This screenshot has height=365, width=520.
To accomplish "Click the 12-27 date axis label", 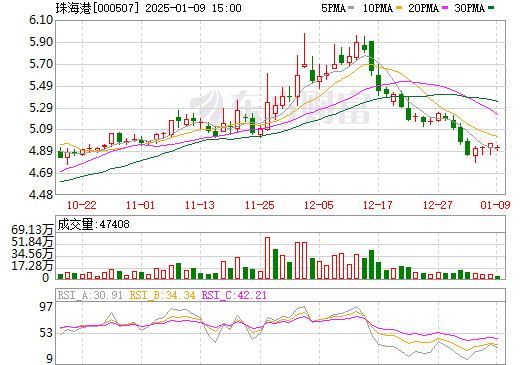I will 437,205.
